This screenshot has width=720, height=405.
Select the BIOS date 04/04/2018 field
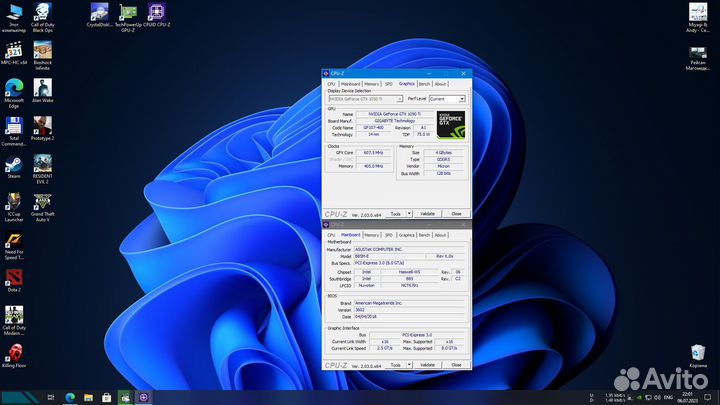coord(409,317)
